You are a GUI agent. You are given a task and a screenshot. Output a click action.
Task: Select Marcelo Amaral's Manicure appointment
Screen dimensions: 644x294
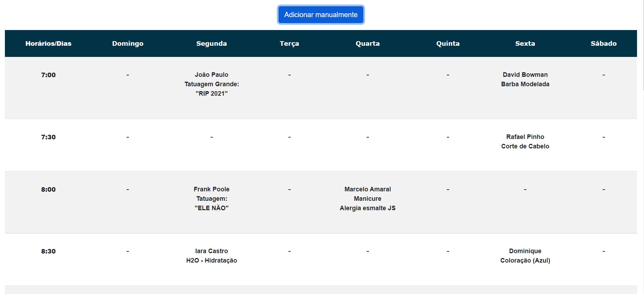[368, 199]
